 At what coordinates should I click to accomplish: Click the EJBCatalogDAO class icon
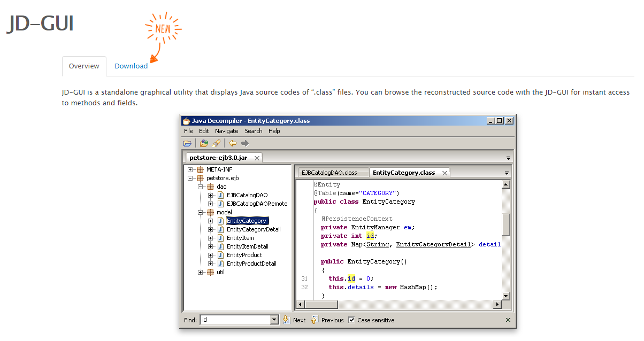coord(220,195)
